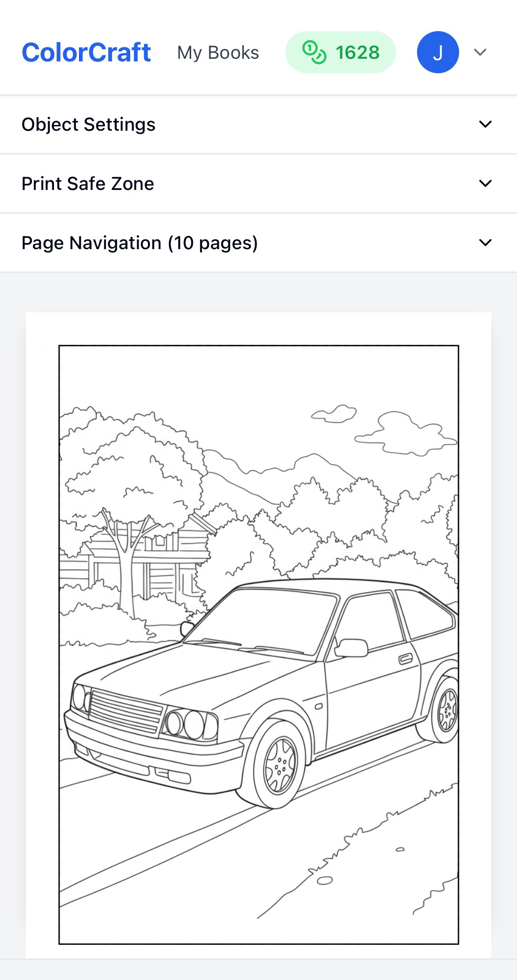Expand the Print Safe Zone chevron
Viewport: 517px width, 980px height.
pos(485,183)
